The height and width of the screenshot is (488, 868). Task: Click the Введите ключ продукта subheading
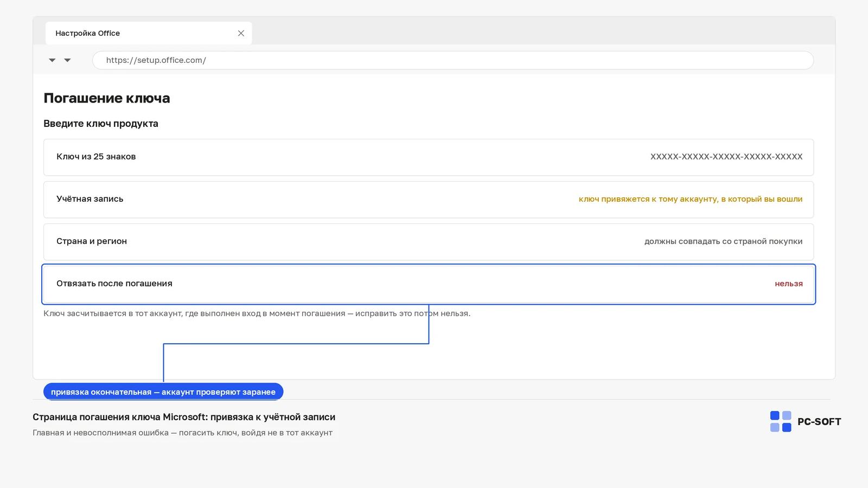[x=101, y=124]
